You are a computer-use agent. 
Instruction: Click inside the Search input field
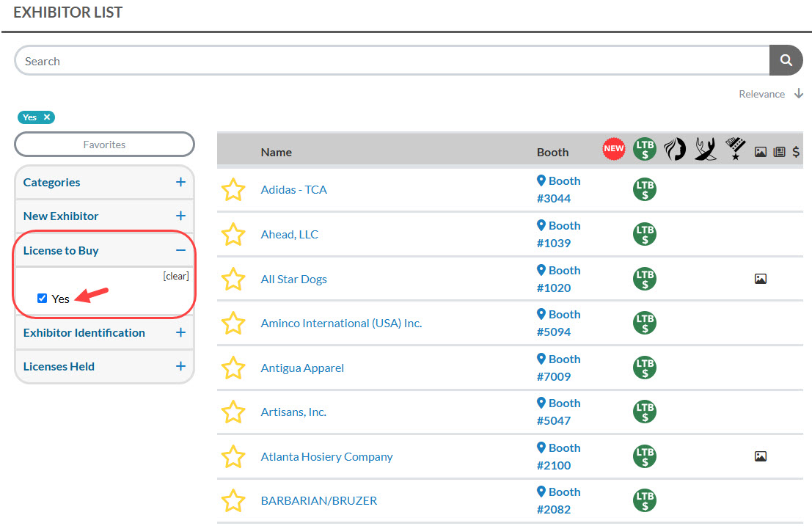(x=389, y=61)
